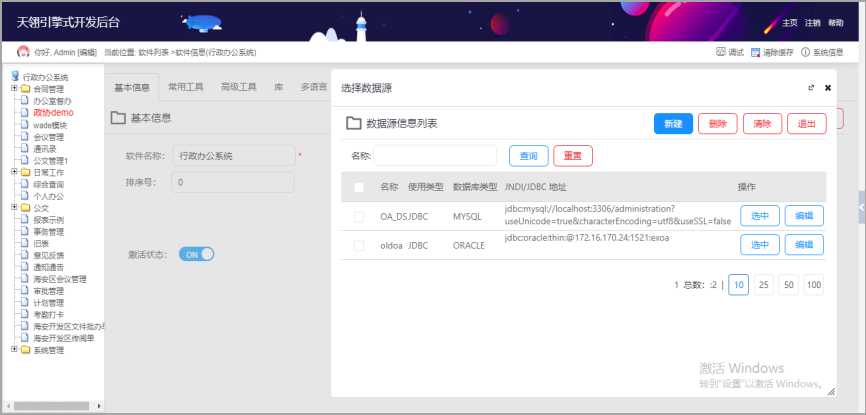Toggle the 激活状态 ON switch
Image resolution: width=866 pixels, height=415 pixels.
point(197,254)
